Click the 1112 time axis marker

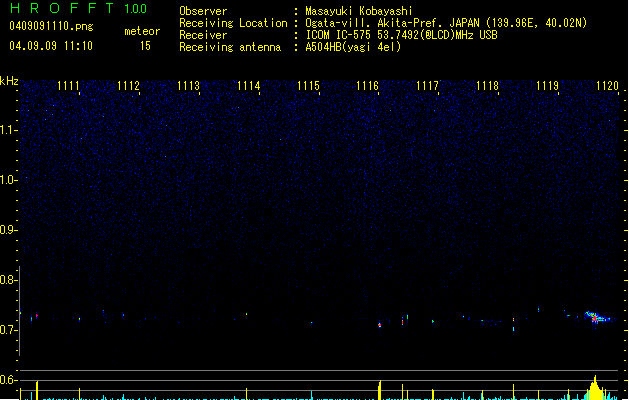click(128, 86)
